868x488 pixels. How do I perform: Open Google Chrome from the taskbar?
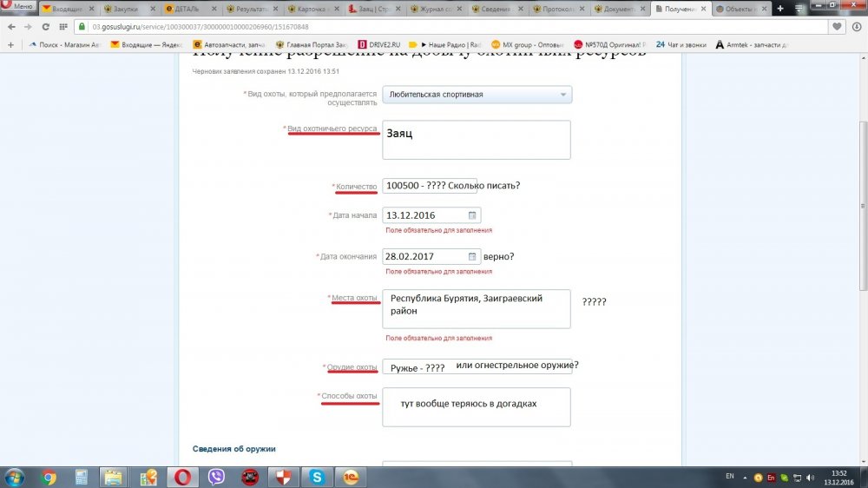point(49,477)
